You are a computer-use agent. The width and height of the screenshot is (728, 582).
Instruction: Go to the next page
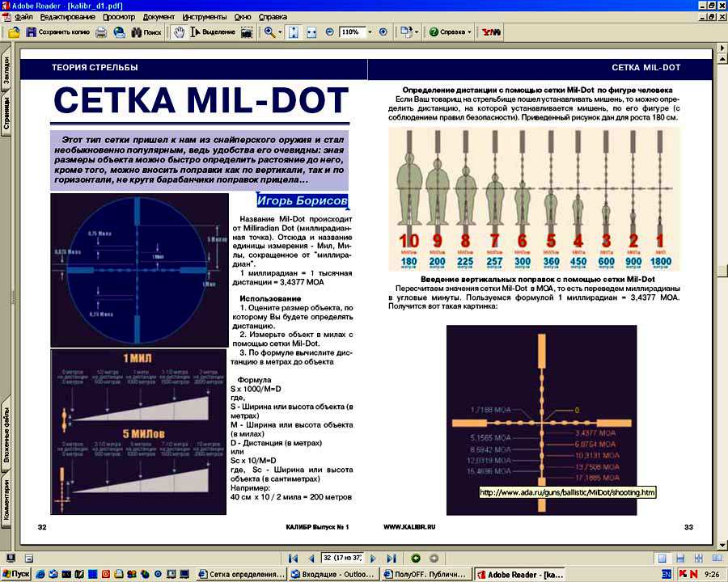(373, 558)
